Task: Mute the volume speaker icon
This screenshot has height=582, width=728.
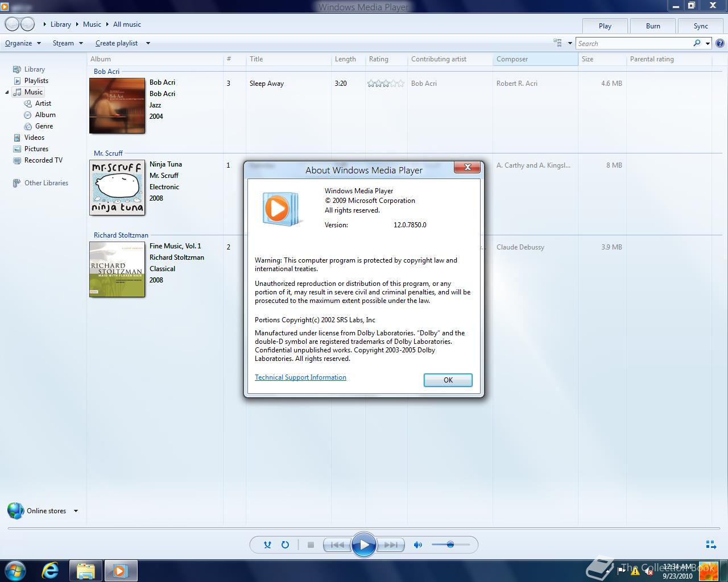Action: [x=418, y=544]
